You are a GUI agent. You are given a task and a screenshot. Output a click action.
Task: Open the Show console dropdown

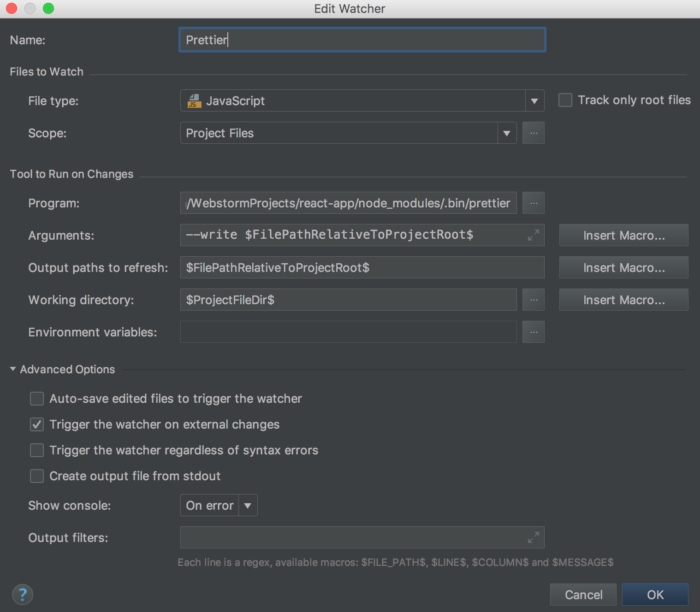click(x=248, y=506)
